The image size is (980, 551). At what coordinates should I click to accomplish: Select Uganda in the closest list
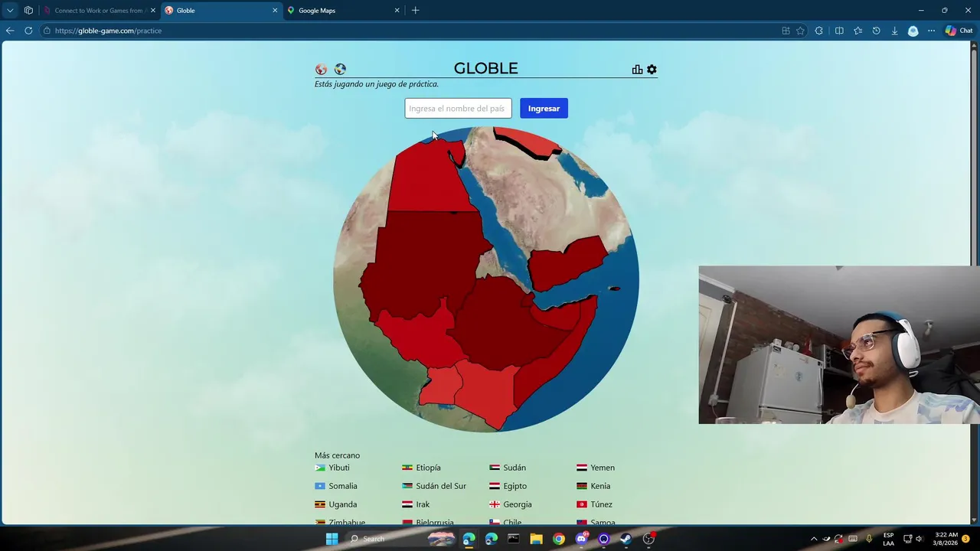point(336,504)
